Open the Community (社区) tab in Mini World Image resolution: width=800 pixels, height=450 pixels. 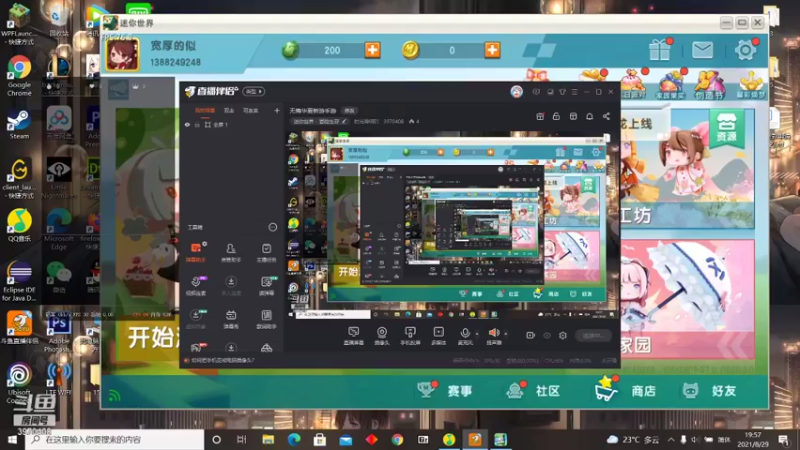534,390
